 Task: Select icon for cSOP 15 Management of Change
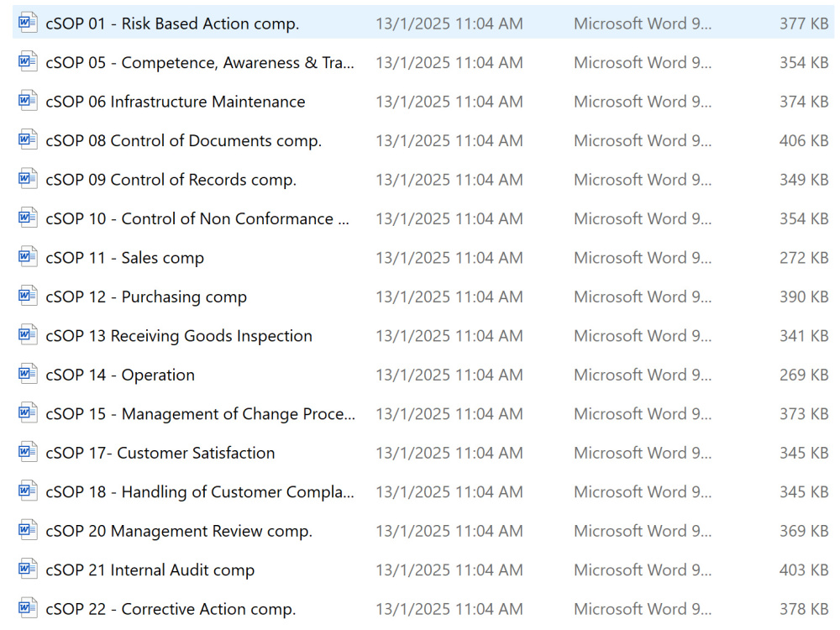28,413
